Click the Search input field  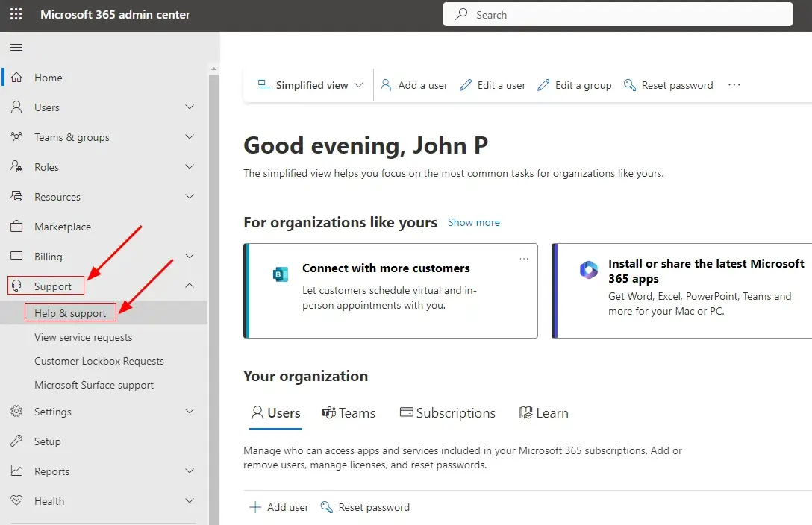(617, 15)
